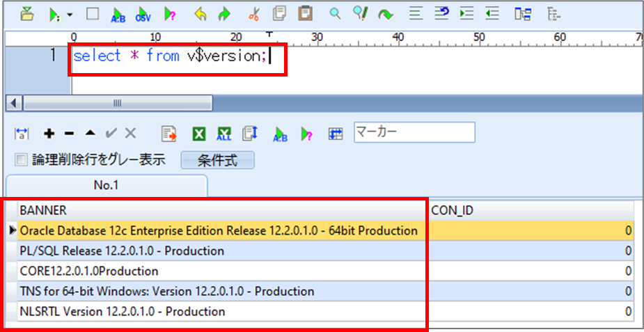The image size is (644, 332).
Task: Increase indent of selected lines icon
Action: (x=466, y=15)
